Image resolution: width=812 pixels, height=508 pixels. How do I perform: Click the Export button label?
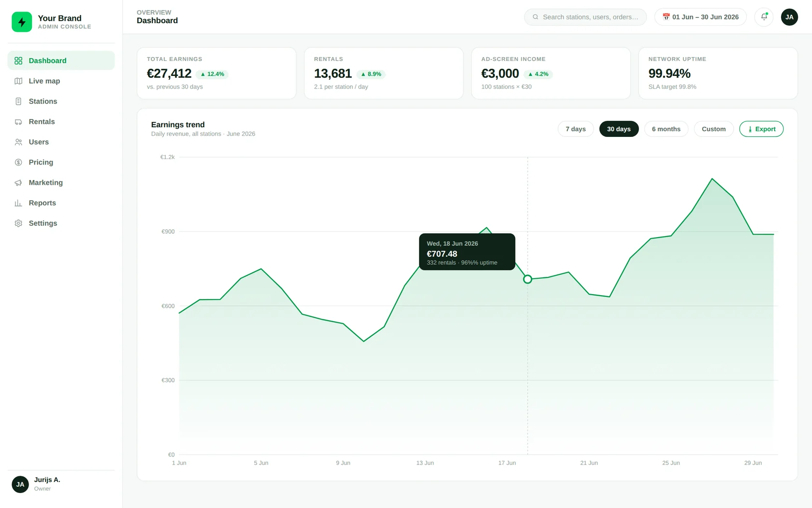(x=765, y=129)
